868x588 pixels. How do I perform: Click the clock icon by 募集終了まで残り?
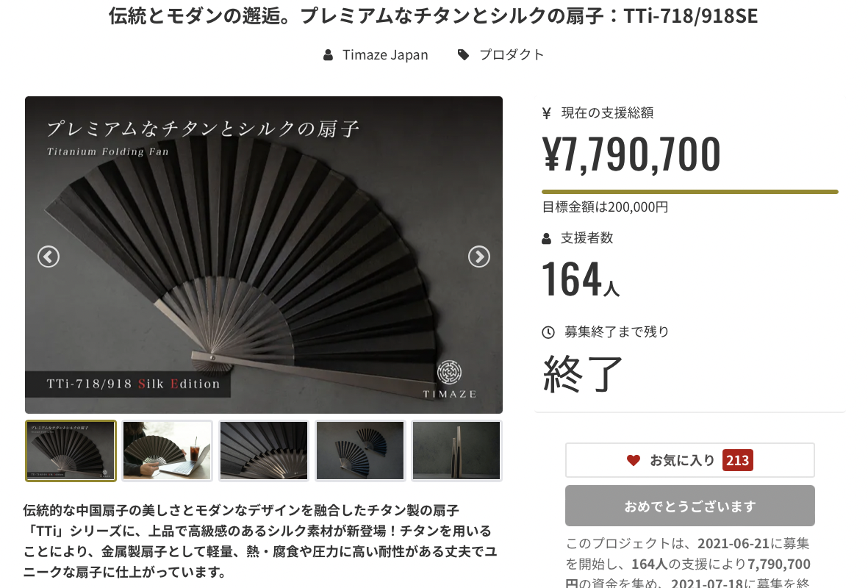[548, 332]
